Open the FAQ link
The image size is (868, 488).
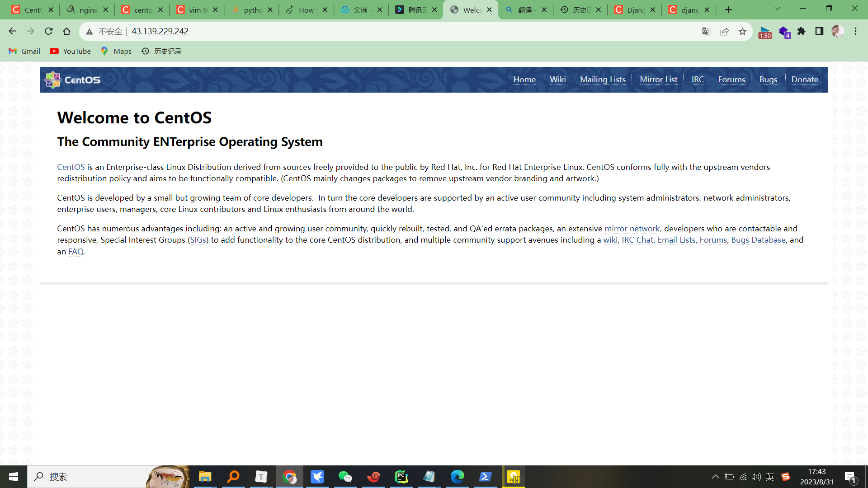point(76,252)
